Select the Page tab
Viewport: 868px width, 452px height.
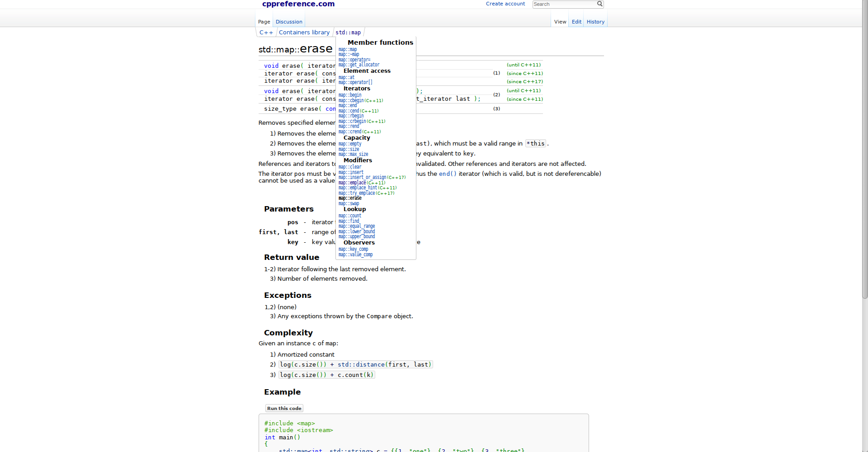(x=264, y=22)
